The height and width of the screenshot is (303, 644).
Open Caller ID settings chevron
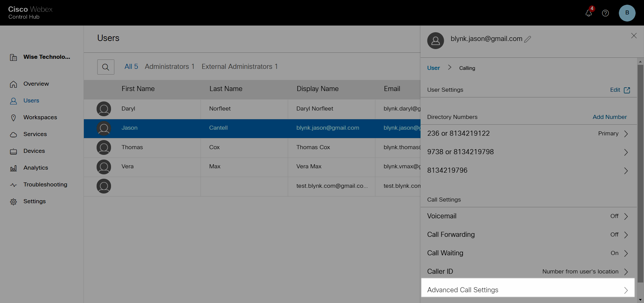(626, 272)
